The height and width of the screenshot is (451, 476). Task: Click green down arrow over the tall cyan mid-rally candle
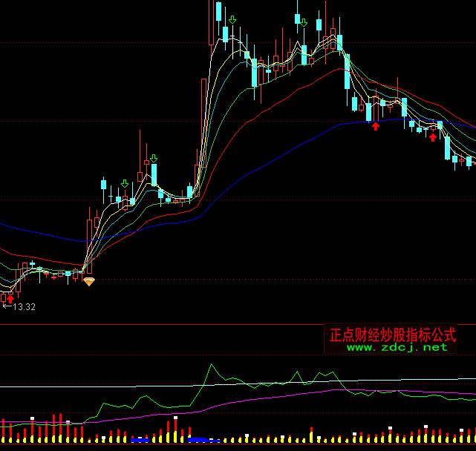154,158
